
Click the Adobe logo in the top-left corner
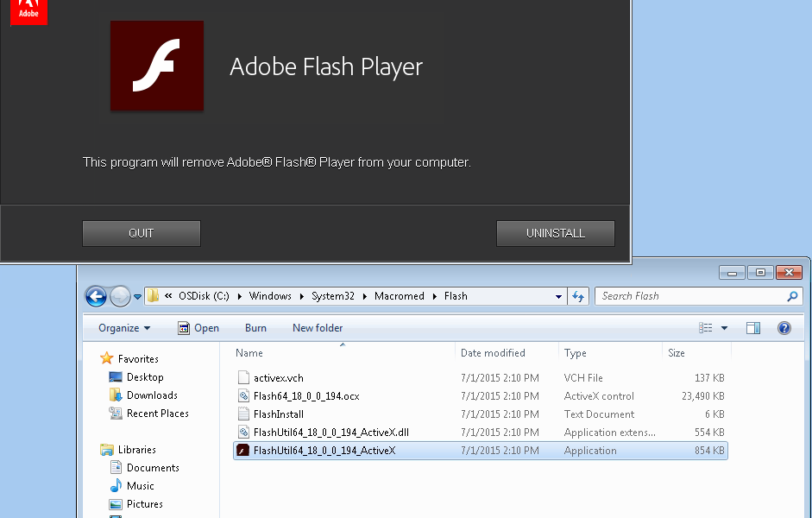(28, 11)
